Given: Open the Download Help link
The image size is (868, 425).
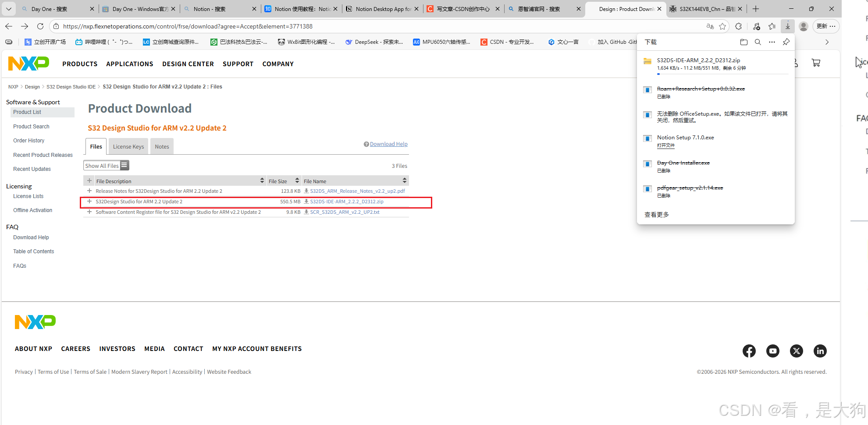Looking at the screenshot, I should [388, 144].
